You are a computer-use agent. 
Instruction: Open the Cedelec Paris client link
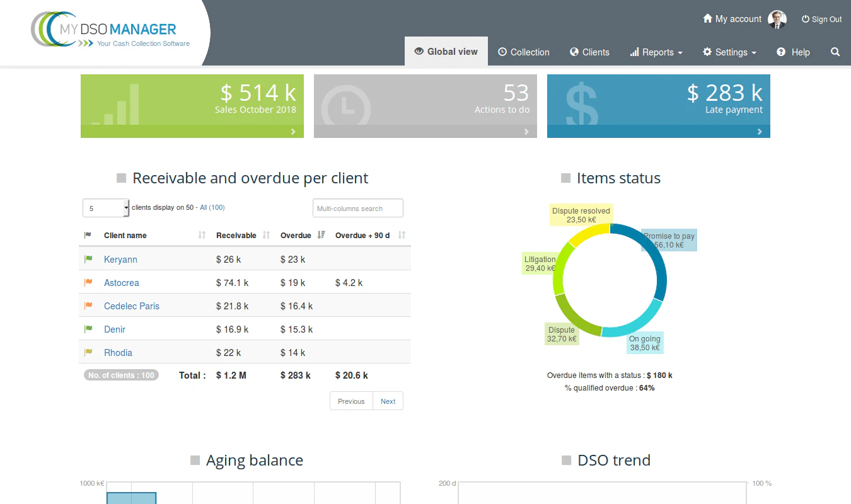[132, 306]
